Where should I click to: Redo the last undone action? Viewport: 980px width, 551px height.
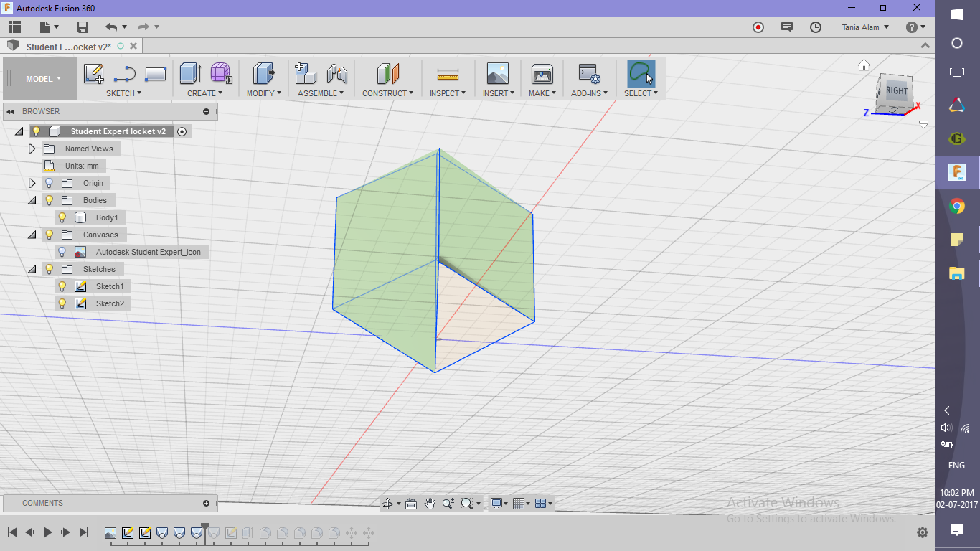[x=143, y=27]
